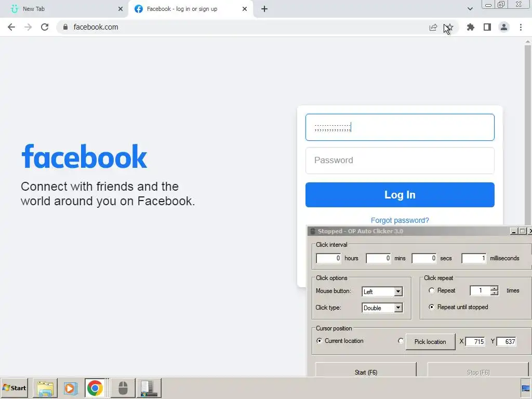The image size is (532, 399).
Task: Open the computer taskbar icon
Action: pyautogui.click(x=149, y=388)
